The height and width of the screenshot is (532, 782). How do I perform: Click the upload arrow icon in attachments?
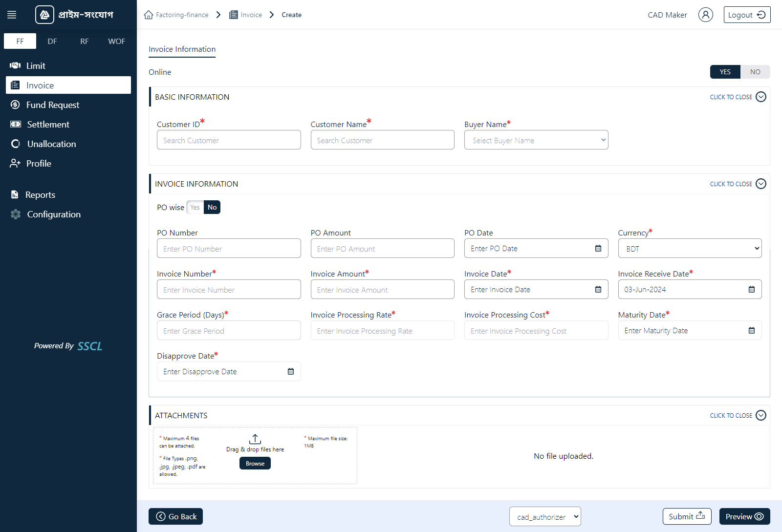(x=255, y=439)
